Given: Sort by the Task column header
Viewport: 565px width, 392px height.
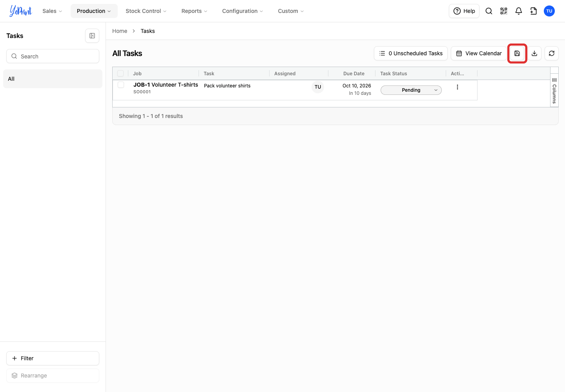Looking at the screenshot, I should (x=209, y=74).
